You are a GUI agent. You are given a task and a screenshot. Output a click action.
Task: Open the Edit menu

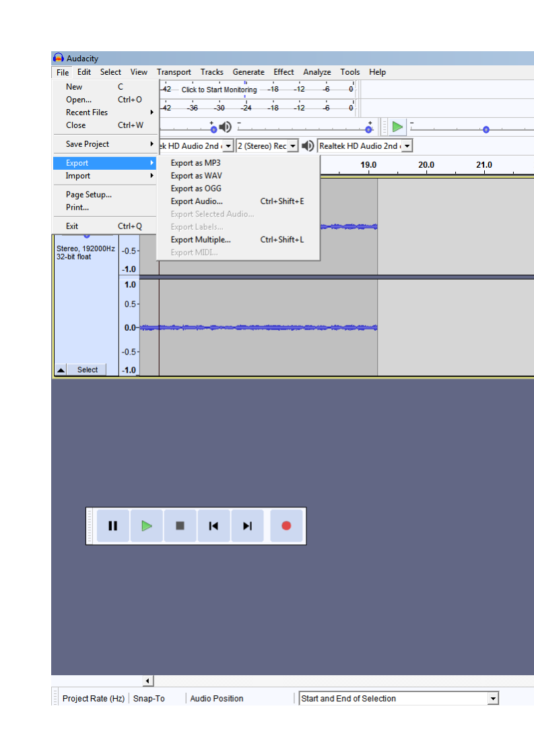(x=84, y=72)
